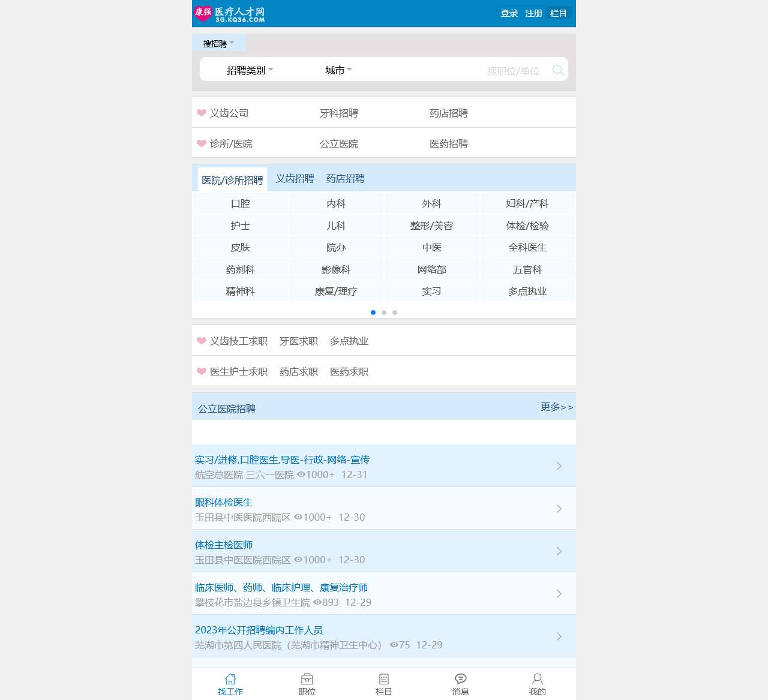Select the 体检/检验 category
The height and width of the screenshot is (700, 768).
[527, 226]
